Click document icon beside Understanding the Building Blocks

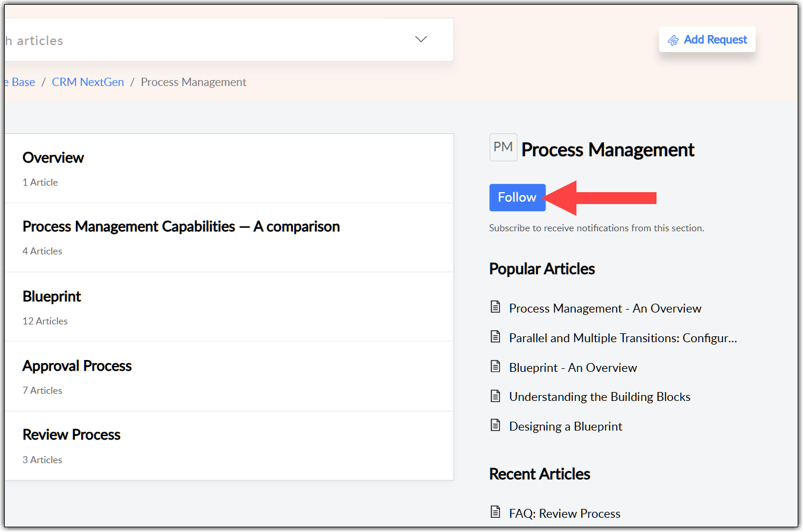pos(496,396)
